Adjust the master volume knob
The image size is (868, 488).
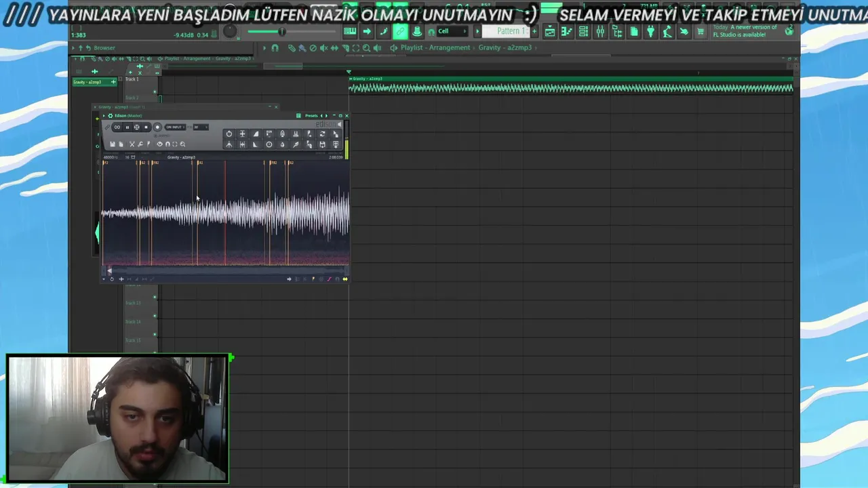[x=230, y=31]
